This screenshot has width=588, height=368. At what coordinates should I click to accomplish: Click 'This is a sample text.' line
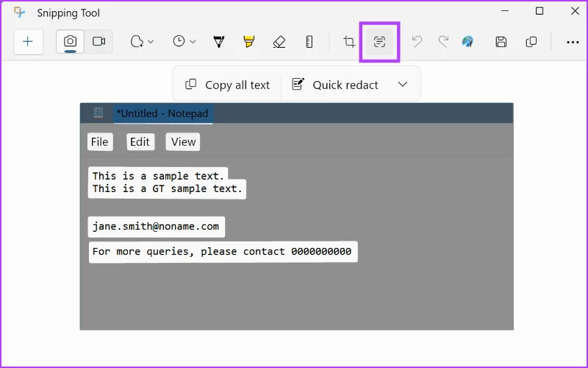tap(158, 176)
